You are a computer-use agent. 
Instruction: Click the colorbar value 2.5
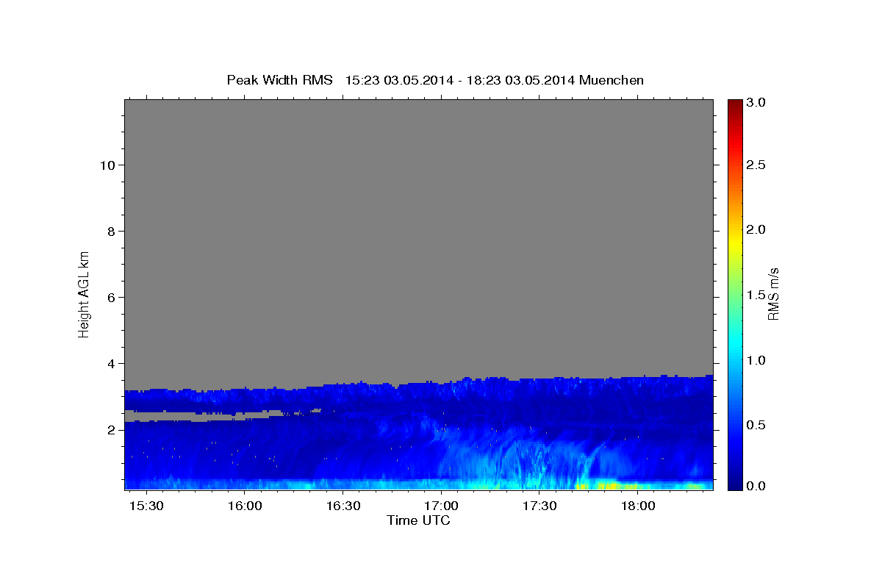click(757, 165)
